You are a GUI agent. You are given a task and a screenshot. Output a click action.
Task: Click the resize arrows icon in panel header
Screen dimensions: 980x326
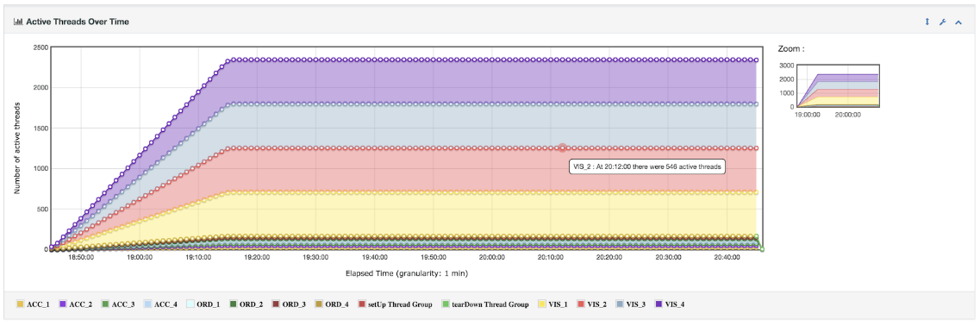(x=927, y=22)
